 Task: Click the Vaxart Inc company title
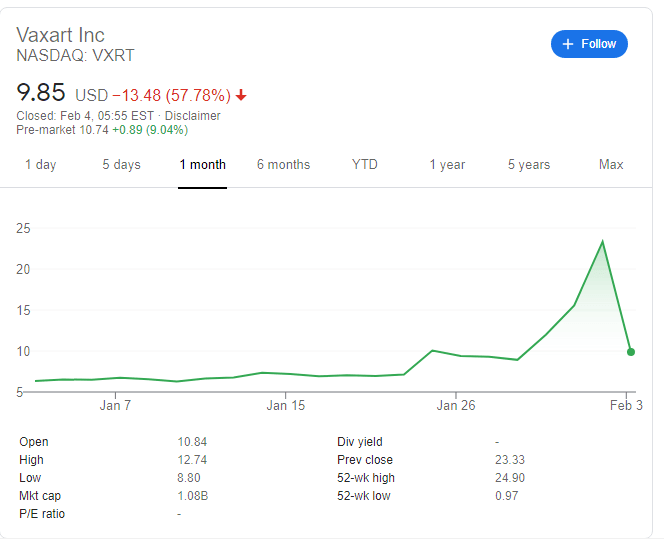click(61, 35)
